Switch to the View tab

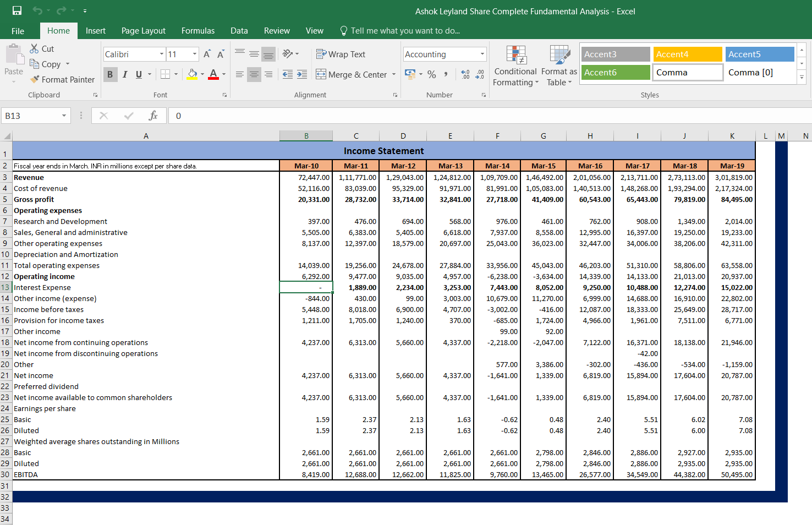(x=315, y=31)
